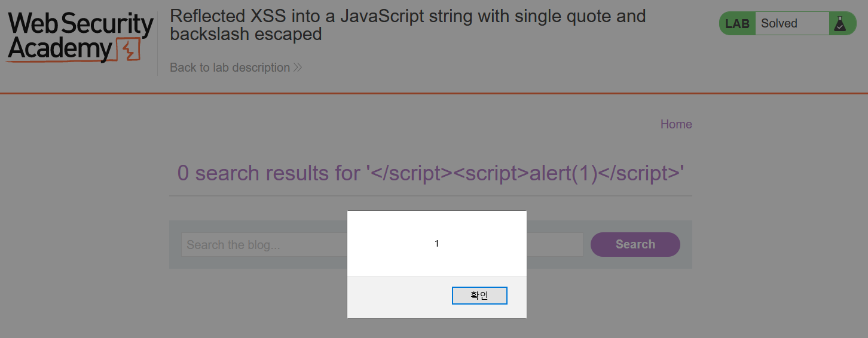Screen dimensions: 868x338
Task: Click the "Academy" word in the logo
Action: pyautogui.click(x=60, y=50)
